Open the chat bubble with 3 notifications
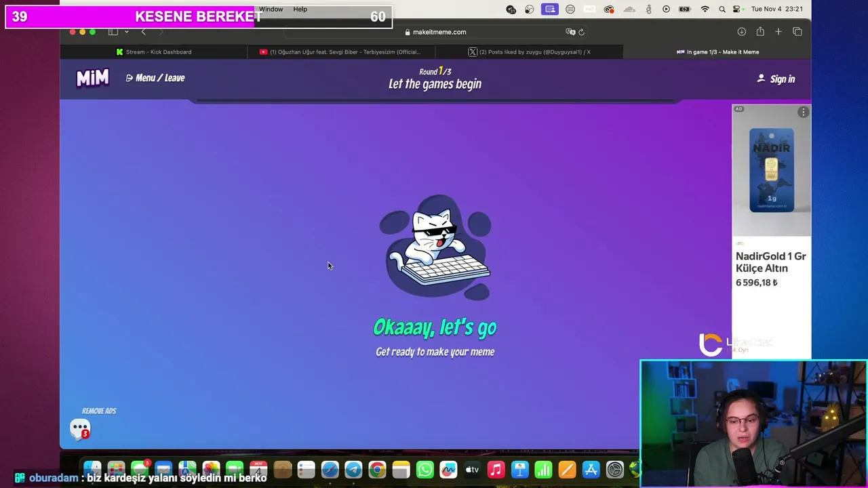Screen dimensions: 868x488 [x=80, y=429]
